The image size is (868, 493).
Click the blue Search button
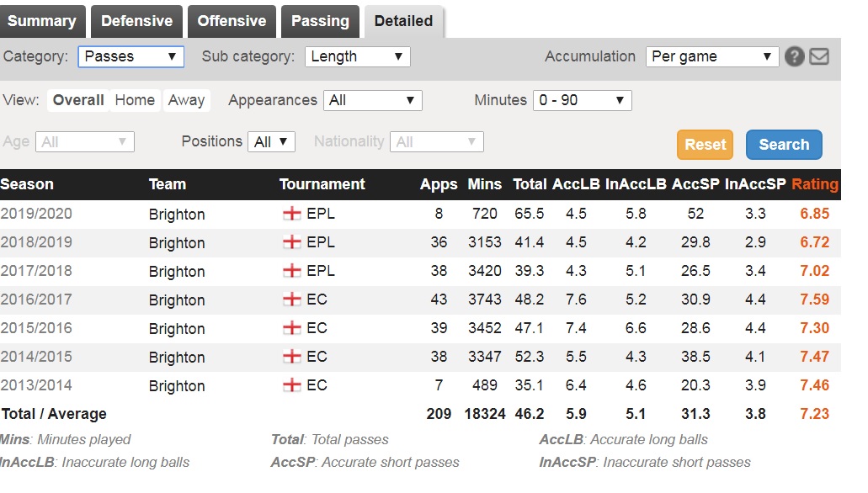(784, 145)
